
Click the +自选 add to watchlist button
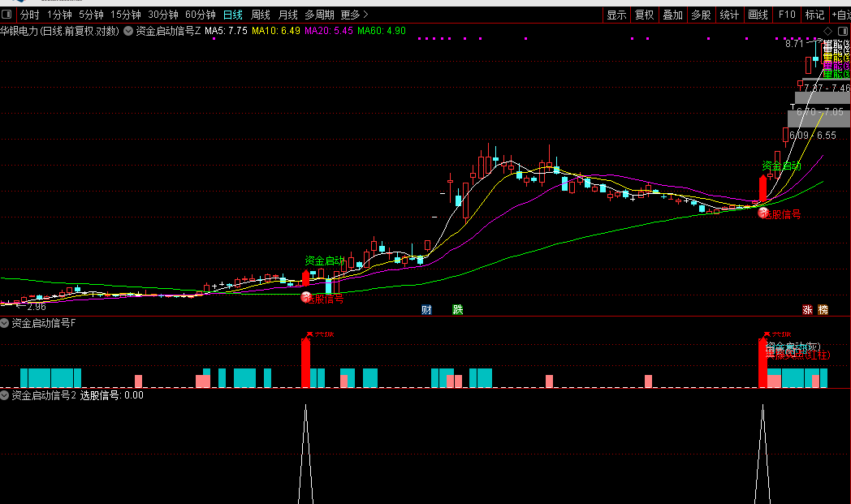pyautogui.click(x=840, y=15)
